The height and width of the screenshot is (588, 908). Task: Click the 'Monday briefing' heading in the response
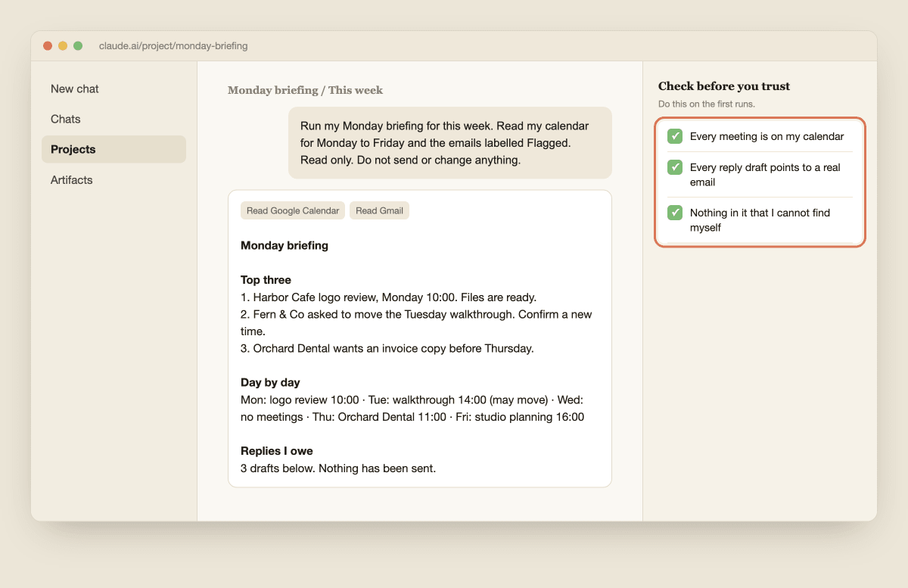pyautogui.click(x=285, y=245)
